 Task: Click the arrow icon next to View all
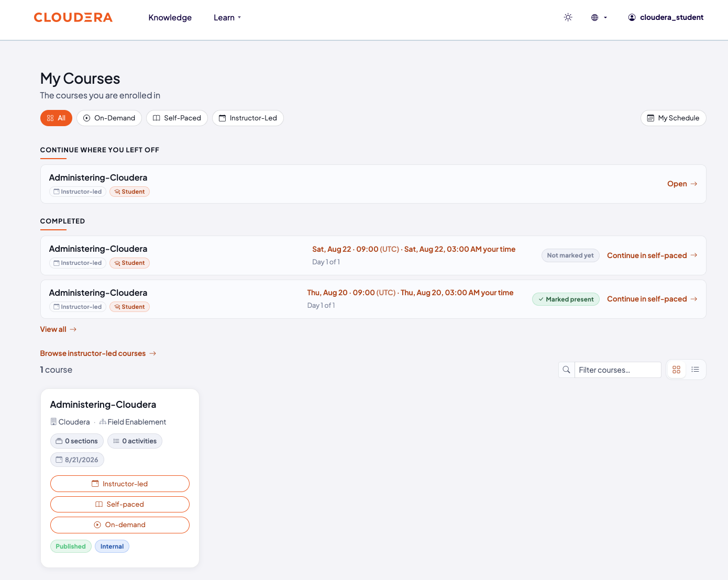tap(73, 329)
